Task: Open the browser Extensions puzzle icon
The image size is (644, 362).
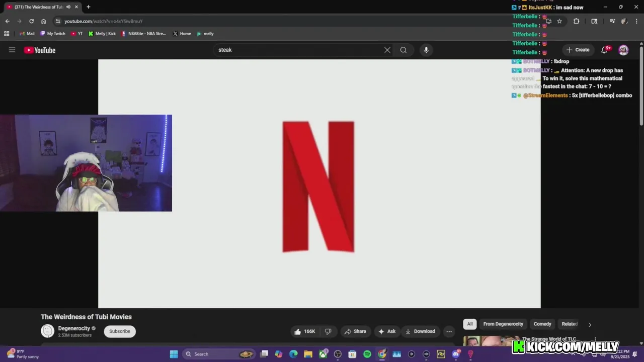Action: tap(577, 21)
